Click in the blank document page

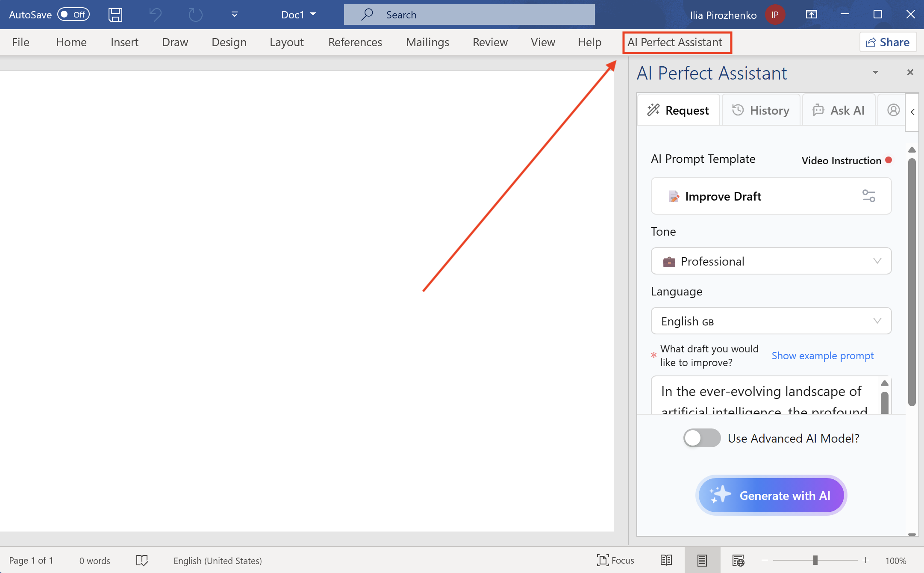(x=307, y=301)
